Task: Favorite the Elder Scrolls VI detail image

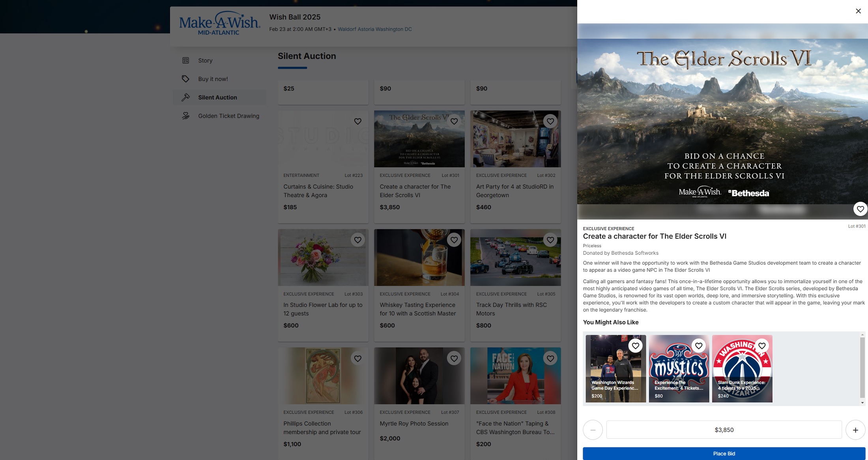Action: click(860, 209)
